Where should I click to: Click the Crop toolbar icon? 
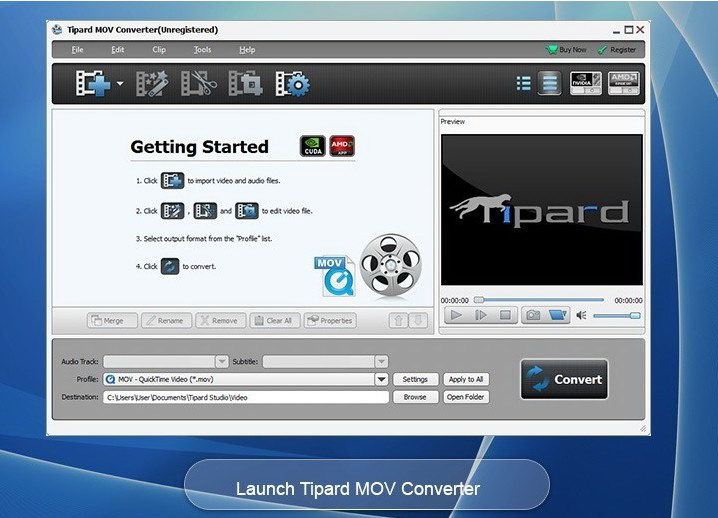tap(245, 83)
